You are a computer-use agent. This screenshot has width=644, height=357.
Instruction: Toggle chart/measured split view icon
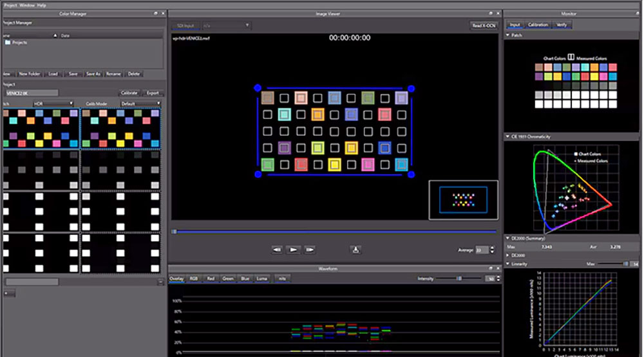(x=571, y=57)
